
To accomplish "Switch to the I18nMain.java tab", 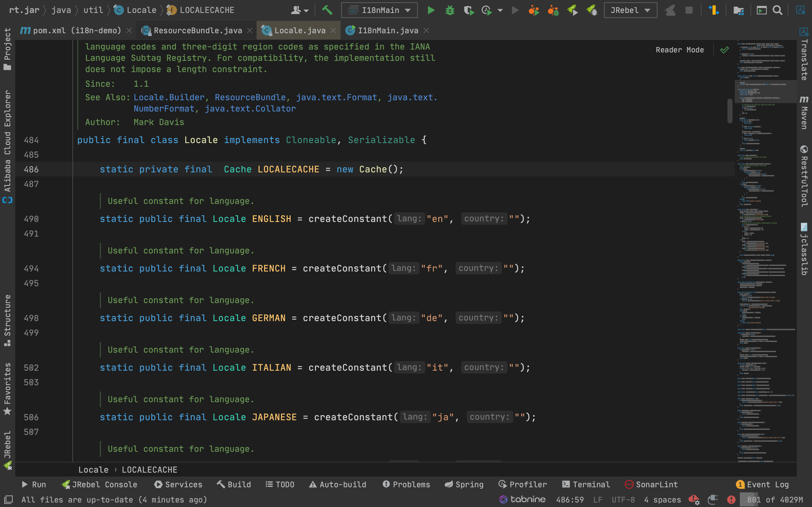I will click(x=388, y=30).
